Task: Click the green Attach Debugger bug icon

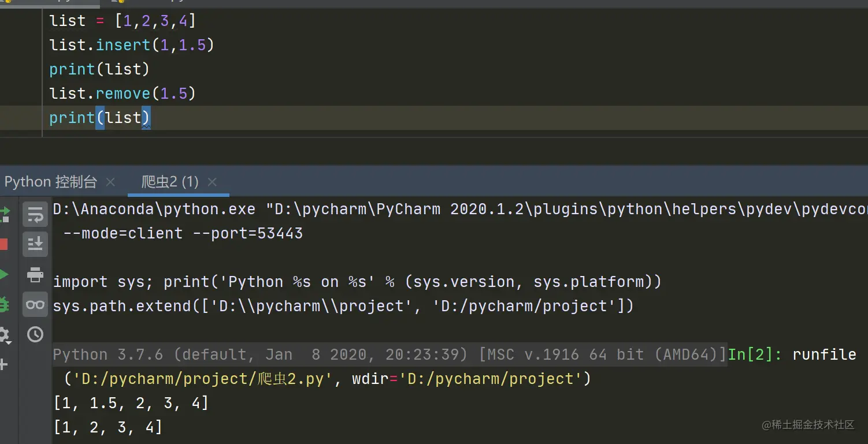Action: click(x=4, y=304)
